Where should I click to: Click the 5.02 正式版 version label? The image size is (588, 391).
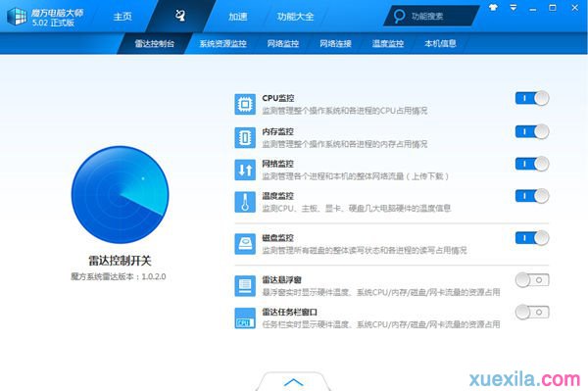(x=53, y=23)
